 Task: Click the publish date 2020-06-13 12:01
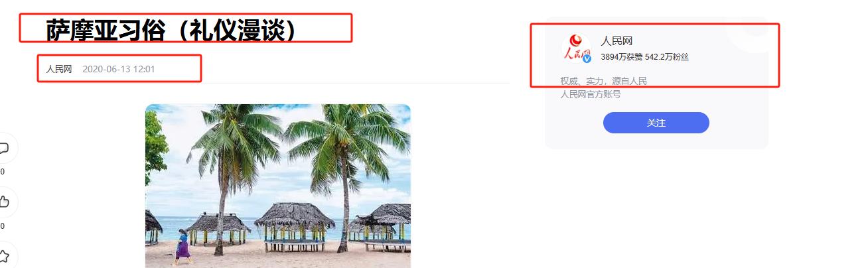[x=119, y=69]
